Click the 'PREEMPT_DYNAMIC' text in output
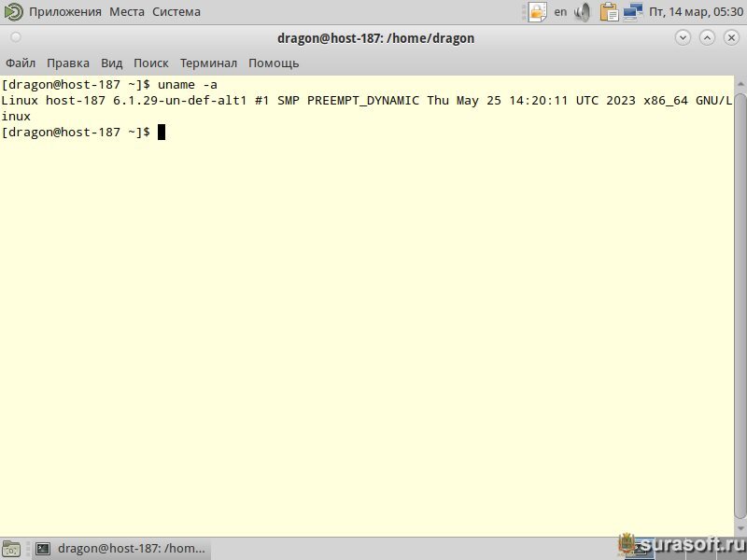 [x=363, y=101]
